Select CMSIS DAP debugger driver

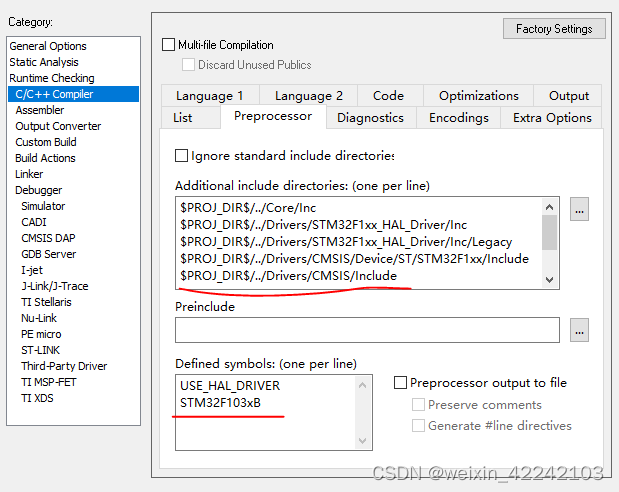[x=73, y=238]
